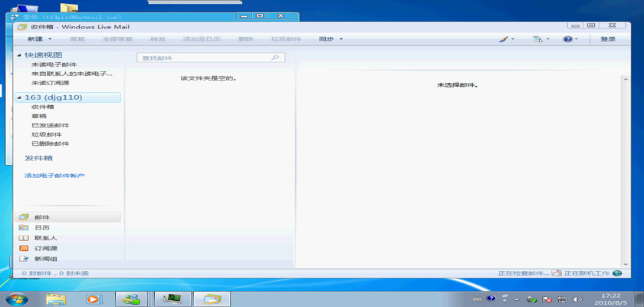Open the 订阅源 (Feeds) view
Viewport: 644px width, 307px height.
pyautogui.click(x=44, y=249)
